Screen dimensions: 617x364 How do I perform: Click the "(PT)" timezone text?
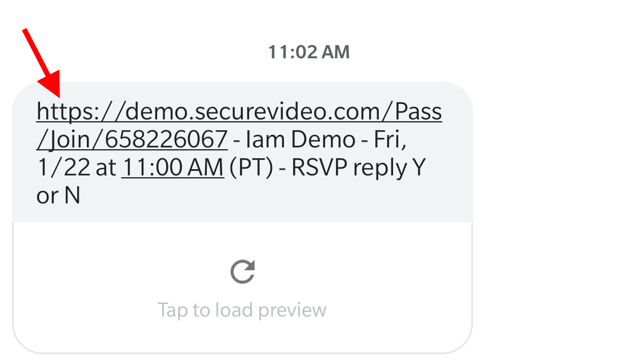pyautogui.click(x=251, y=168)
